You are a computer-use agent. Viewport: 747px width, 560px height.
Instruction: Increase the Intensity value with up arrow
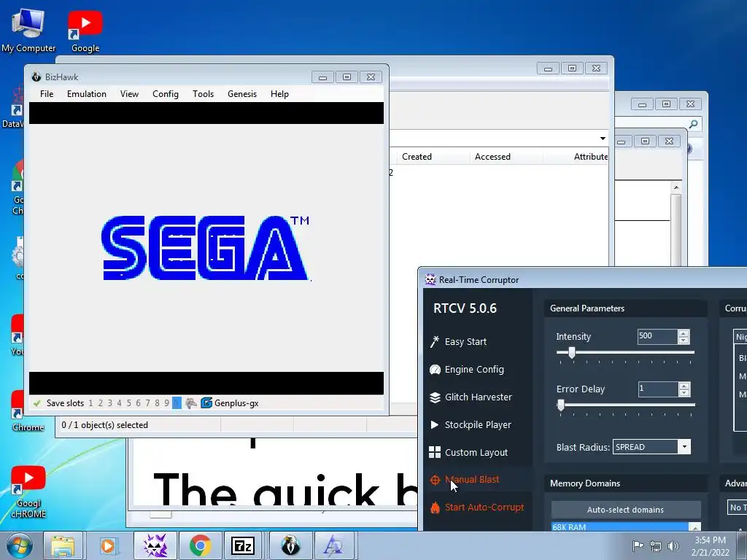(683, 333)
